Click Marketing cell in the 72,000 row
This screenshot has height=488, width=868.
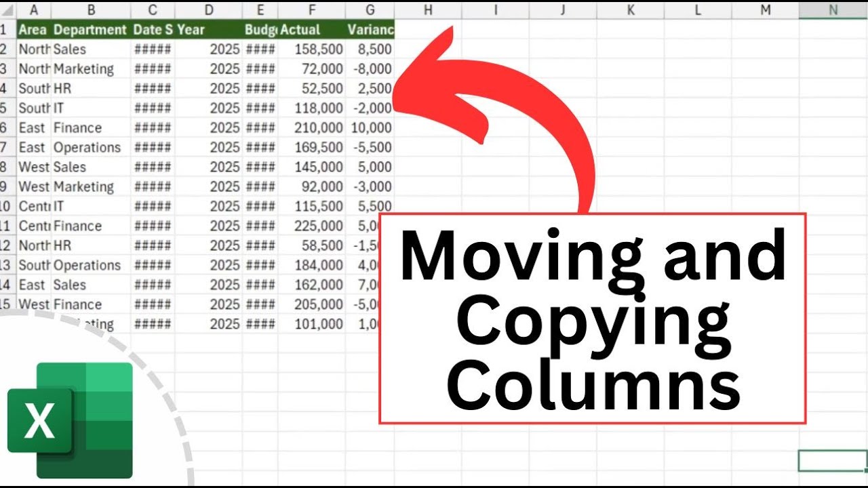(92, 68)
